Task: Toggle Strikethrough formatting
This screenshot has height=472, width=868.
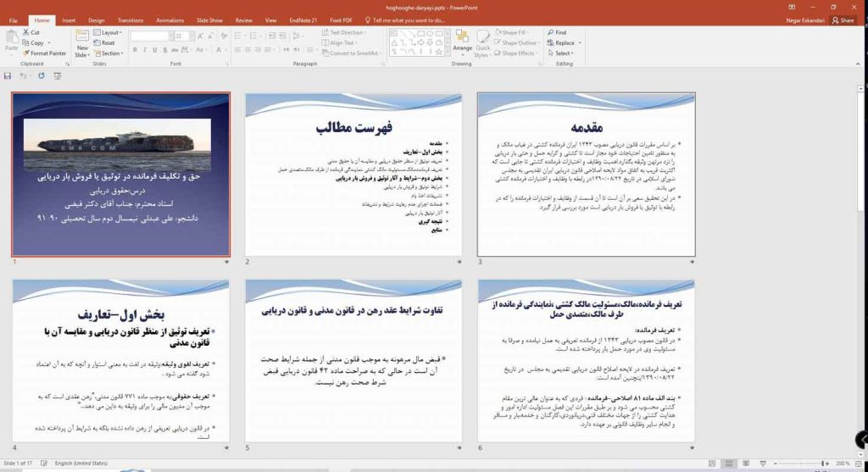Action: (175, 50)
